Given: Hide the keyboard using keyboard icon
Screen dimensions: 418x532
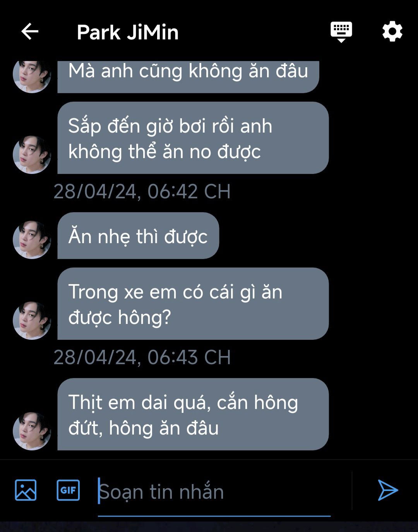Looking at the screenshot, I should tap(341, 32).
